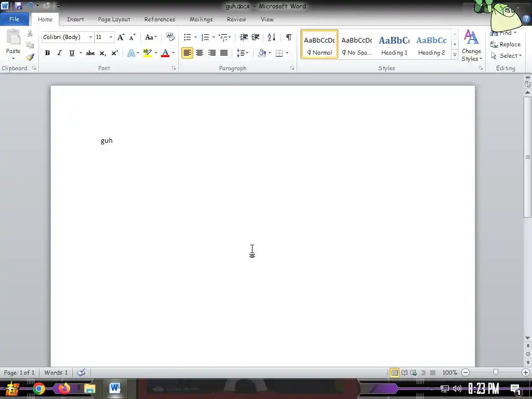
Task: Toggle Align Text Left
Action: (x=187, y=53)
